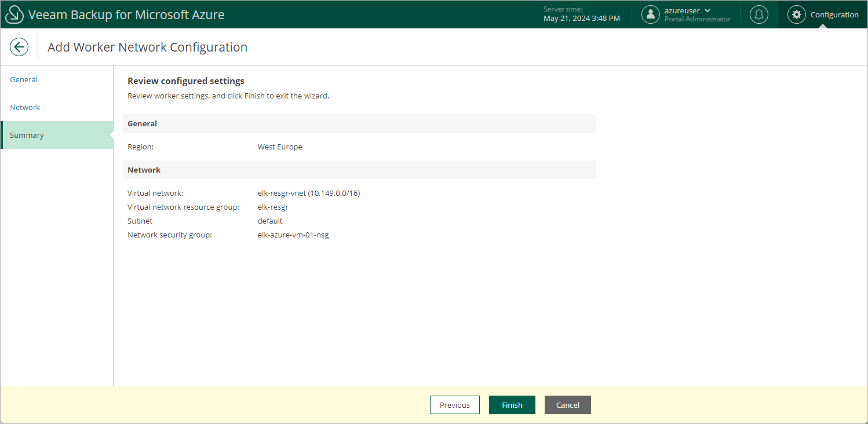
Task: Click the default subnet value
Action: click(x=270, y=221)
